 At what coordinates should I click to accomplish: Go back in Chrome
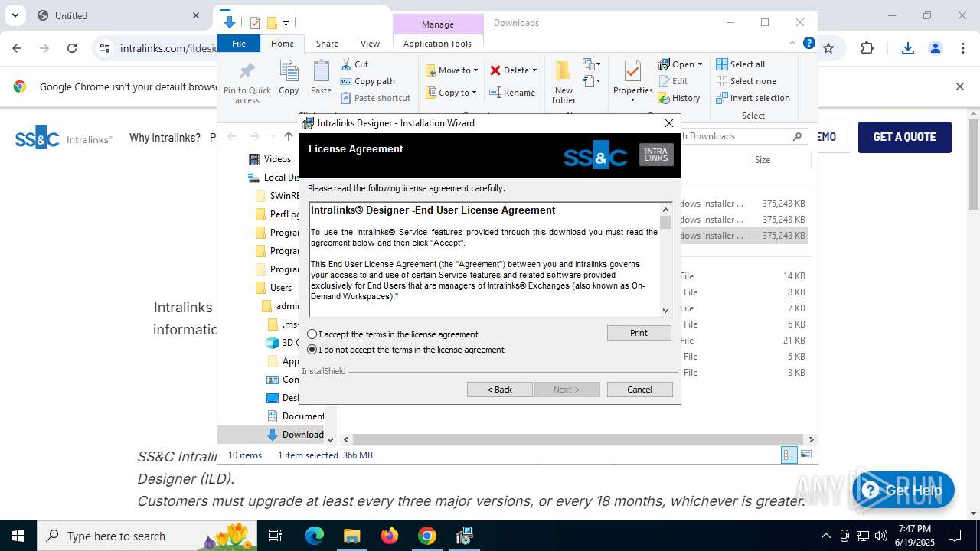pos(17,48)
